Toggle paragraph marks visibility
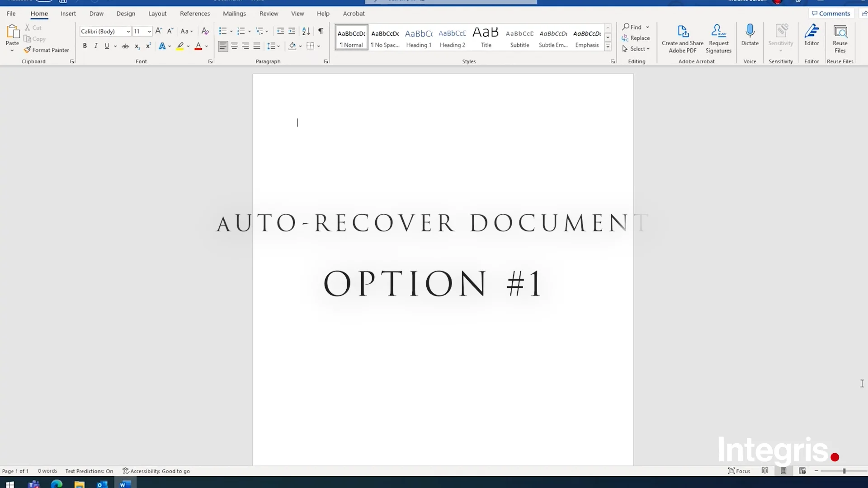Screen dimensions: 868x488 [x=321, y=31]
